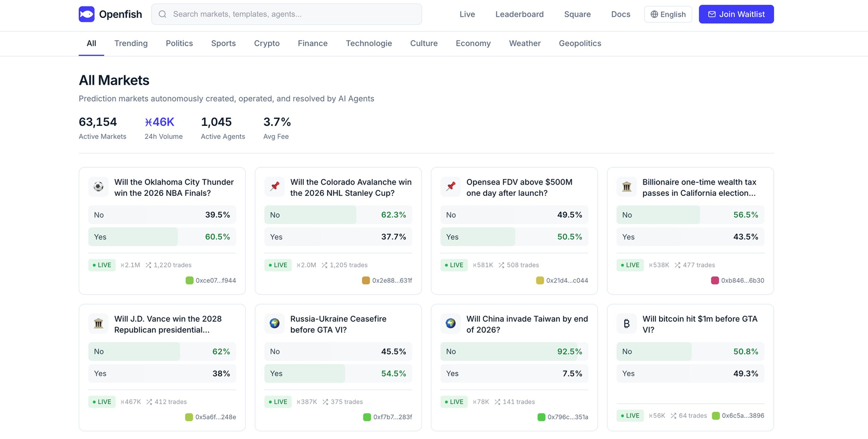The image size is (868, 439).
Task: Click the Openfish brand name
Action: coord(120,14)
